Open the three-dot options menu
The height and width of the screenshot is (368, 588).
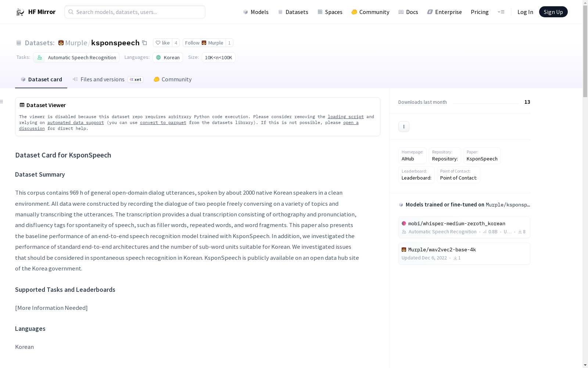[404, 127]
